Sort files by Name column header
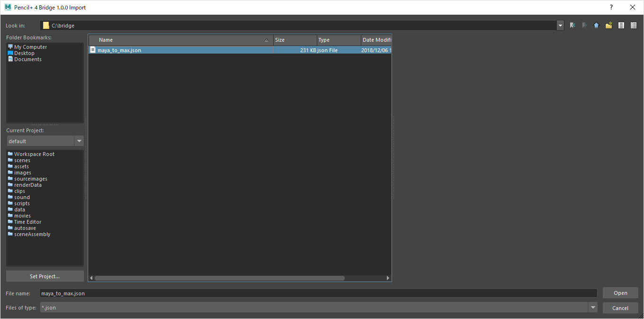This screenshot has width=644, height=319. [x=181, y=40]
